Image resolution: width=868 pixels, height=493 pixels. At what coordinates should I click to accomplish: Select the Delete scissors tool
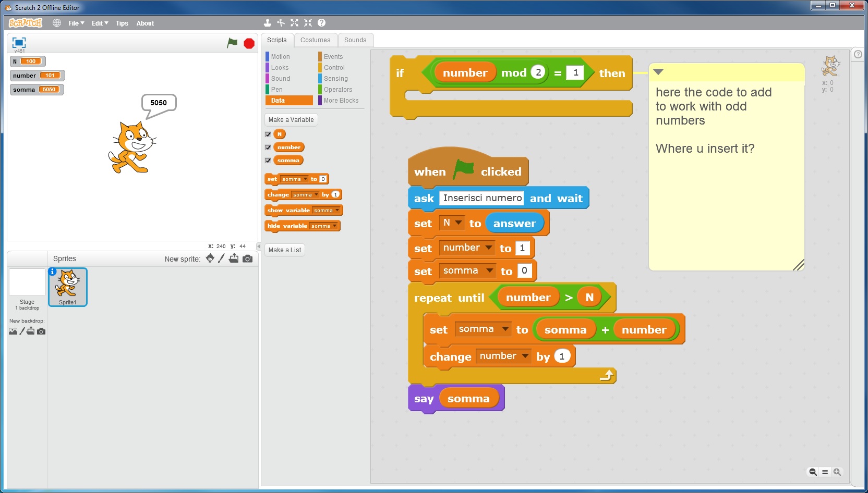[281, 23]
